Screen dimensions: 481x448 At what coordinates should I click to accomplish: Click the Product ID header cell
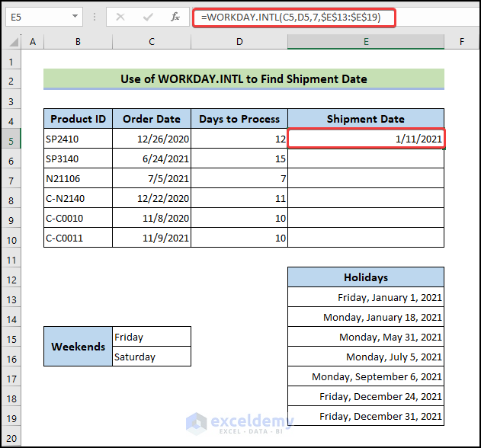[78, 119]
